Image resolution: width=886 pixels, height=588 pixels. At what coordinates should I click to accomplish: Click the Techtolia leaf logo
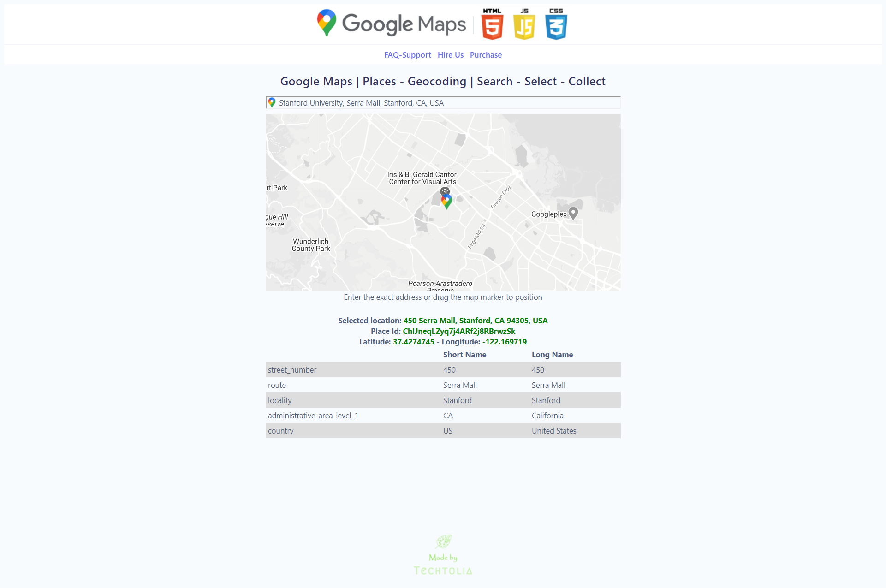point(443,541)
